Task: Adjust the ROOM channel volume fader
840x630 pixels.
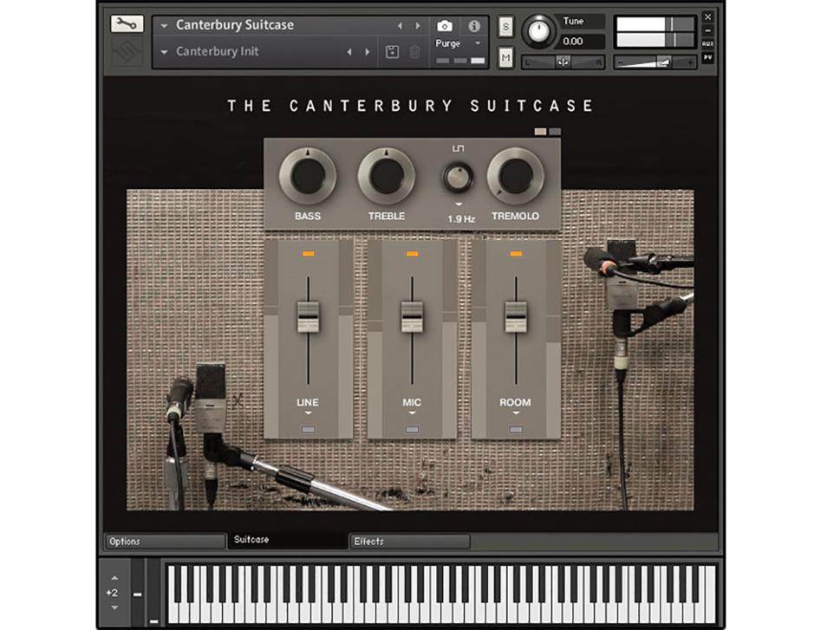Action: click(x=516, y=317)
